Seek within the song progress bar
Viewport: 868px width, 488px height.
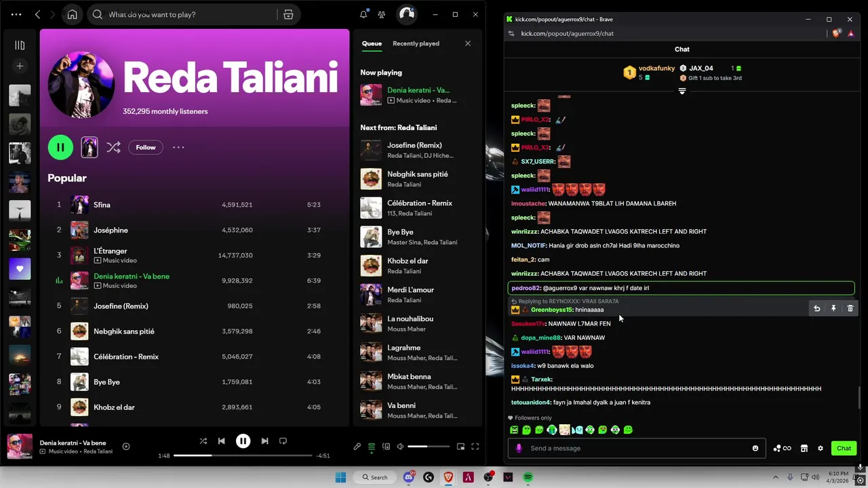(243, 455)
